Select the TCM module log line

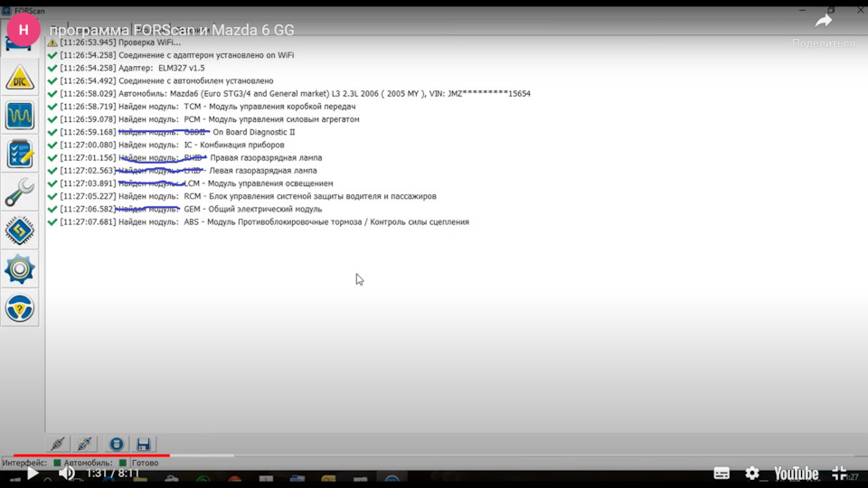tap(202, 107)
